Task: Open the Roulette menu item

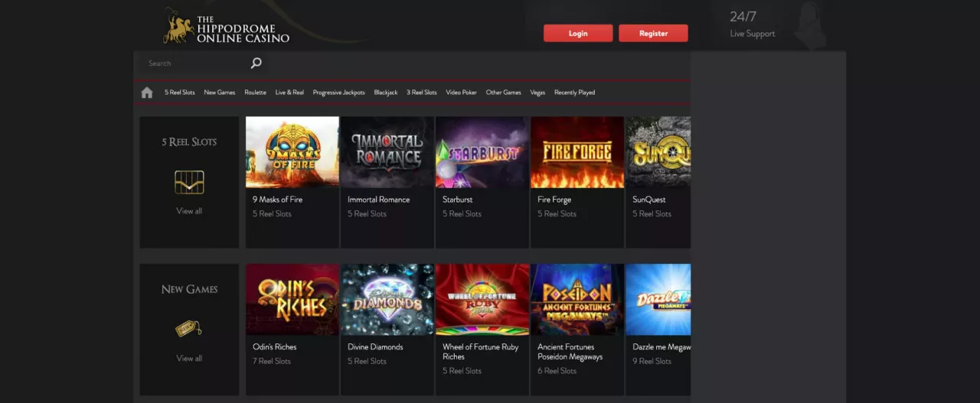Action: pos(255,93)
